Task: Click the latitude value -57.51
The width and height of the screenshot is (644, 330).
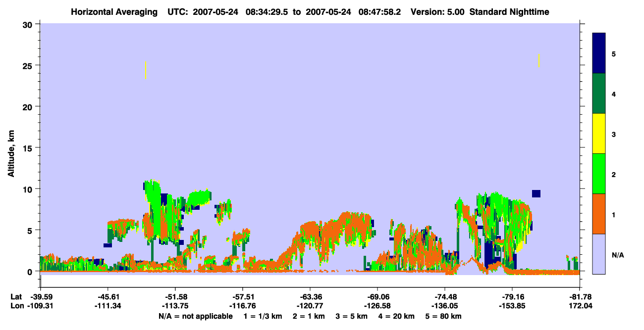Action: click(242, 297)
